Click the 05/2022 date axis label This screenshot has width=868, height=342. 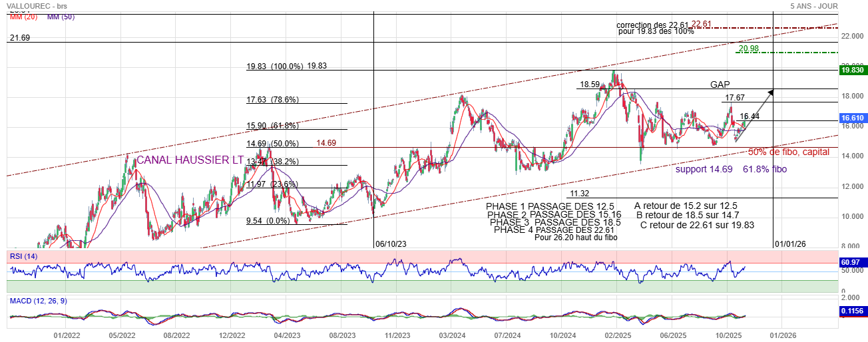[x=122, y=335]
